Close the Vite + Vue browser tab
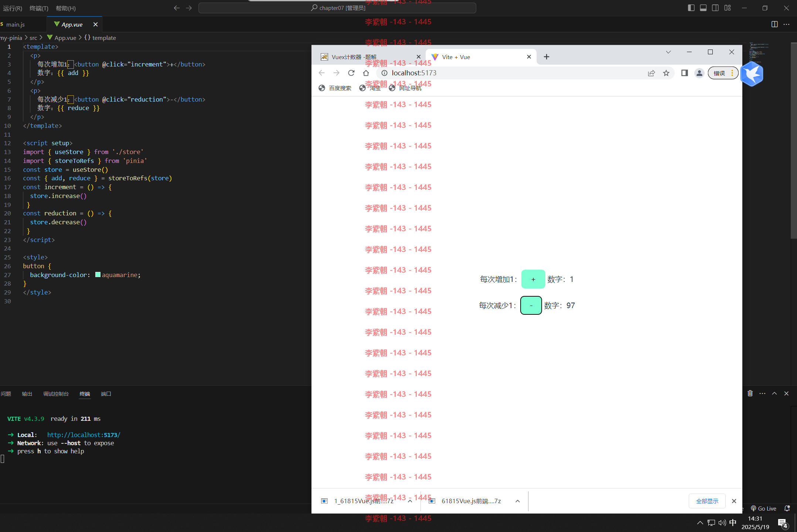 [x=529, y=57]
